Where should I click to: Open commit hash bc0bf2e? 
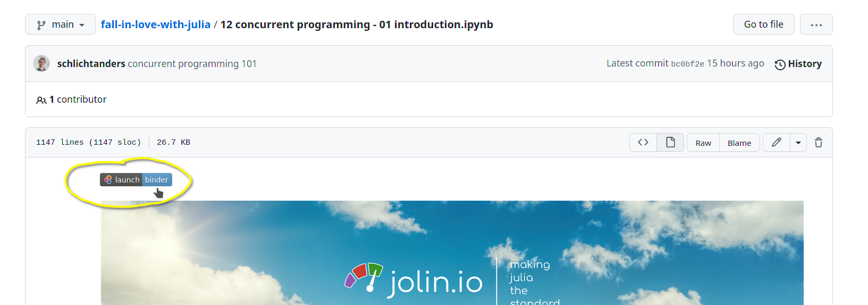(x=687, y=64)
